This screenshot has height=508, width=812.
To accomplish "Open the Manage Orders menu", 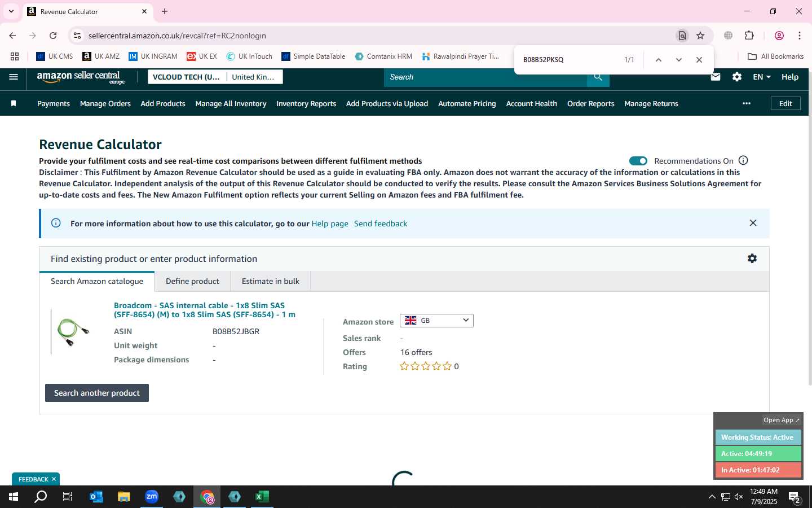I will click(x=105, y=103).
